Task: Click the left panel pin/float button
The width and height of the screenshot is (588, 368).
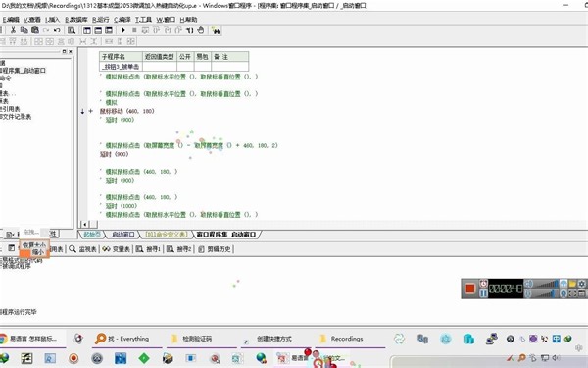Action: click(x=64, y=51)
